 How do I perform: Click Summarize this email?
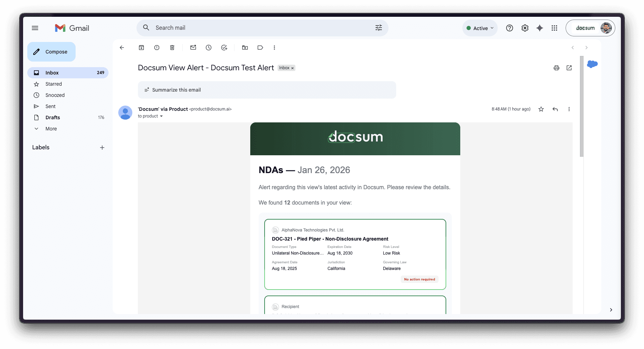[x=267, y=90]
